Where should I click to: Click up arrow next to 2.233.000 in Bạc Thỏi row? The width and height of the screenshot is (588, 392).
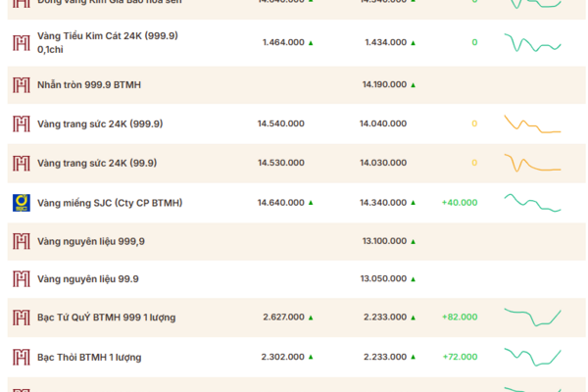point(413,357)
